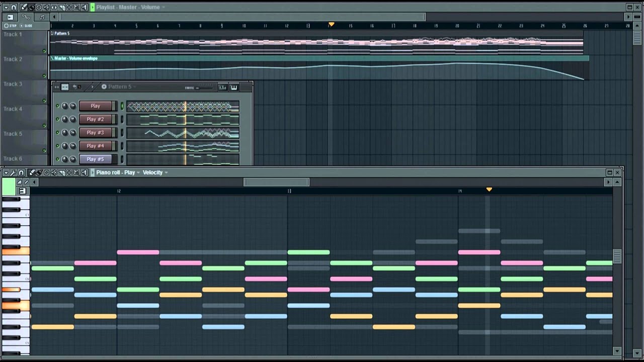Toggle channel select light for Play #2

click(122, 119)
